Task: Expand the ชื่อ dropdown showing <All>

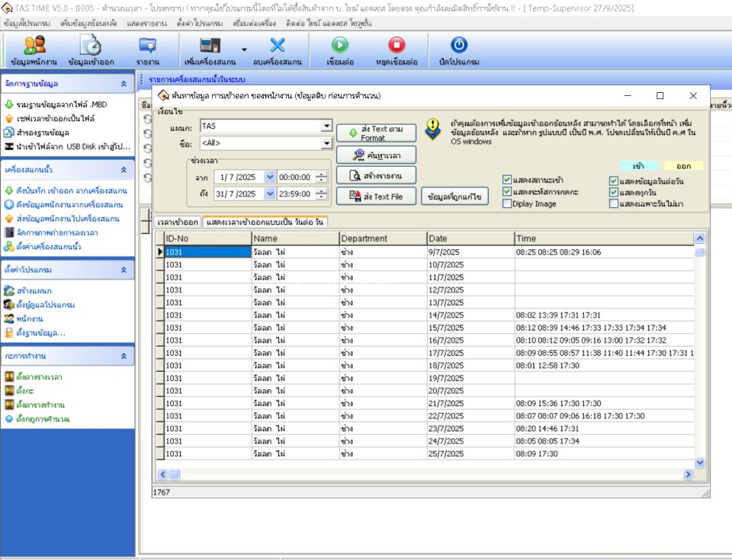Action: point(326,142)
